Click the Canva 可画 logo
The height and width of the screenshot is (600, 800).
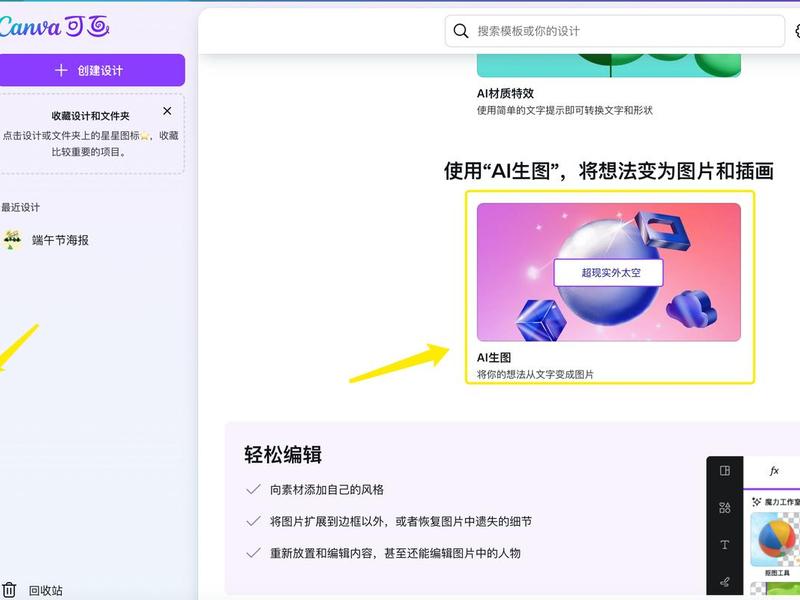pyautogui.click(x=54, y=27)
